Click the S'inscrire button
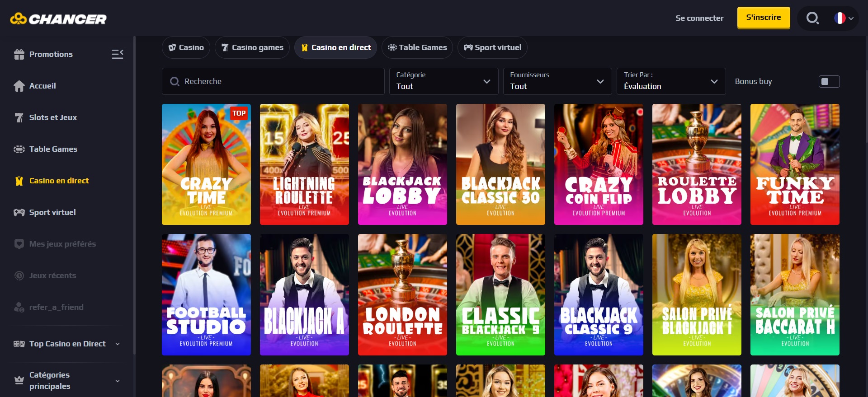Image resolution: width=868 pixels, height=397 pixels. click(764, 18)
